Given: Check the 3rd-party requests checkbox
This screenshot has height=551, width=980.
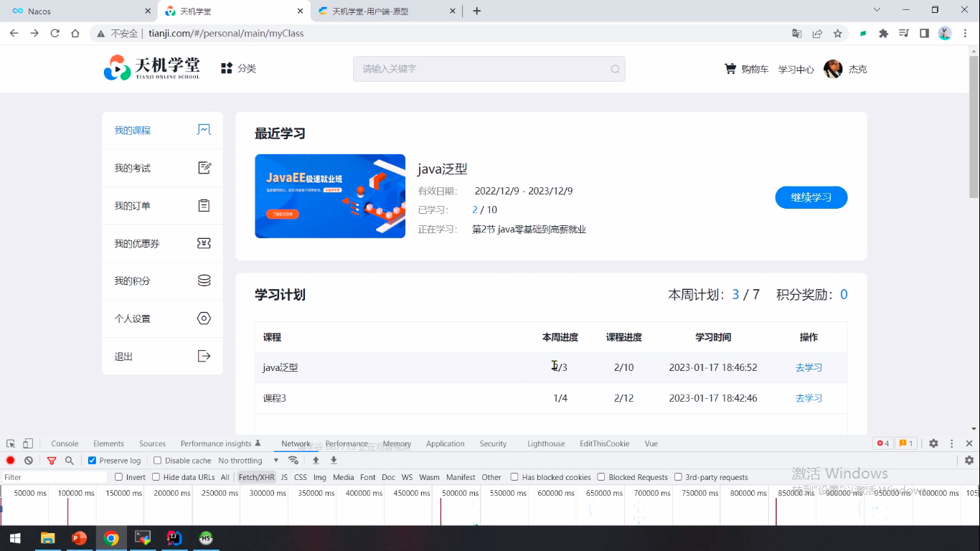Looking at the screenshot, I should coord(678,477).
